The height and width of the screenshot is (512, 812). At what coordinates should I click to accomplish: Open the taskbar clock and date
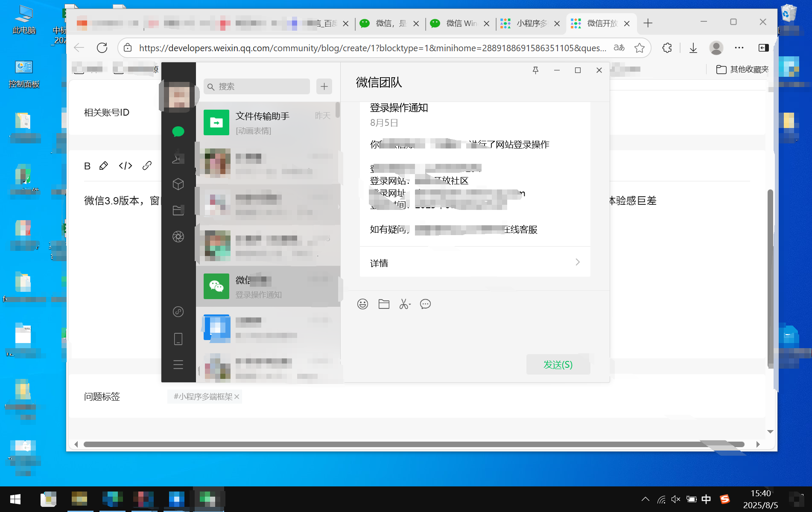(761, 499)
